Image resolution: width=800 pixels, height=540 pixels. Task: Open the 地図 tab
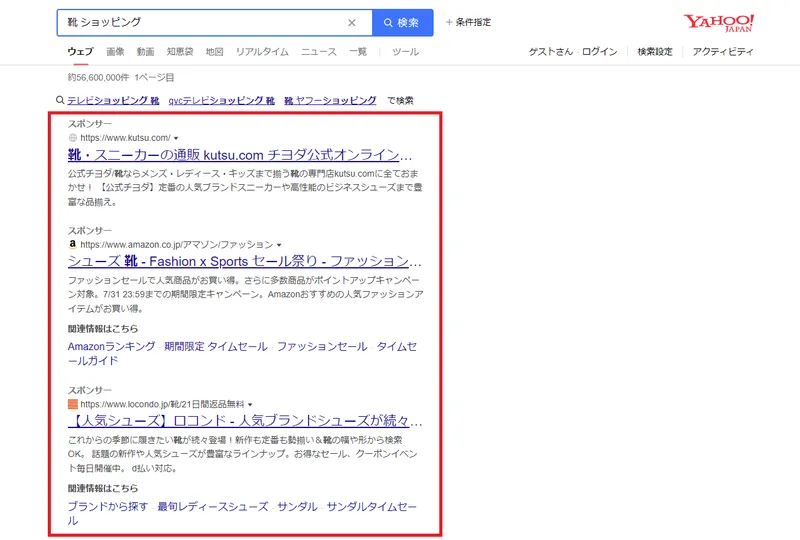coord(214,52)
